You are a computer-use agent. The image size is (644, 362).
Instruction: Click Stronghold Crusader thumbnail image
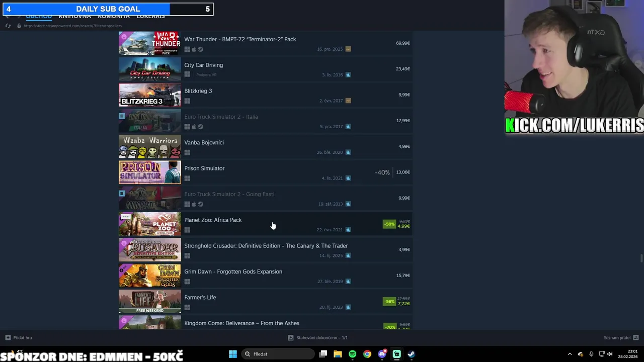coord(149,249)
